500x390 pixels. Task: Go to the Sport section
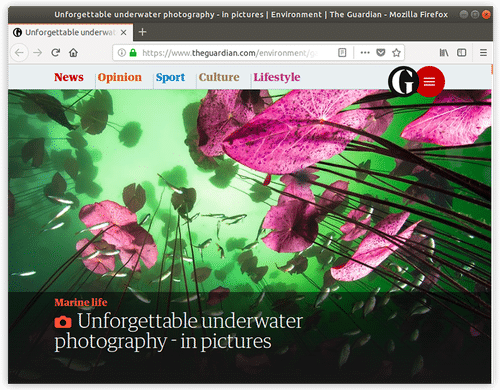point(170,77)
